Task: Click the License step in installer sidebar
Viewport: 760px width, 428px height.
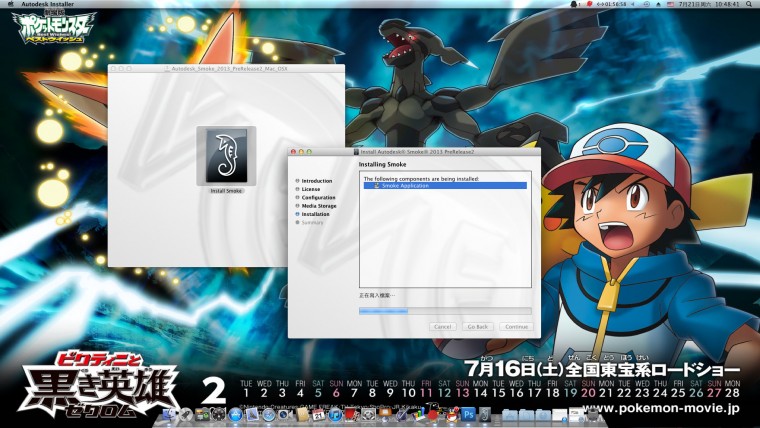Action: (x=311, y=189)
